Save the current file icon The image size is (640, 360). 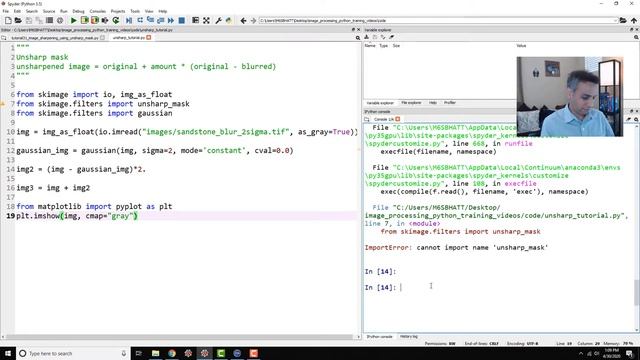point(29,20)
